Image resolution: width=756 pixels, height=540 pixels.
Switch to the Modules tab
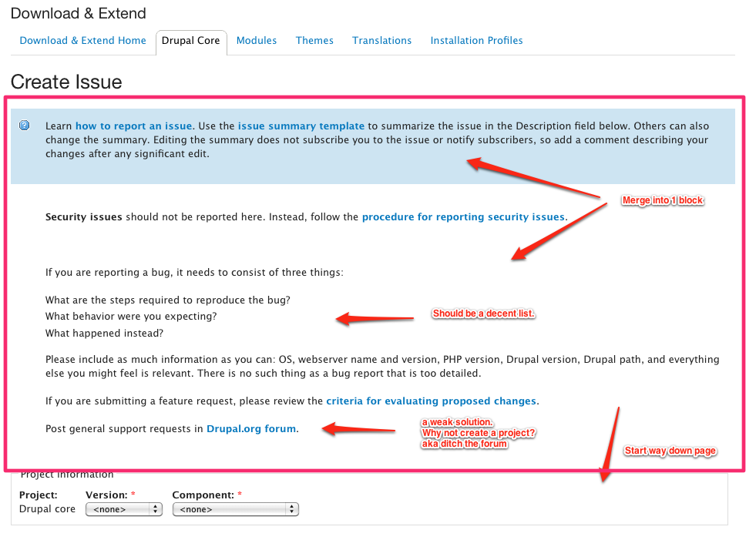(x=257, y=41)
